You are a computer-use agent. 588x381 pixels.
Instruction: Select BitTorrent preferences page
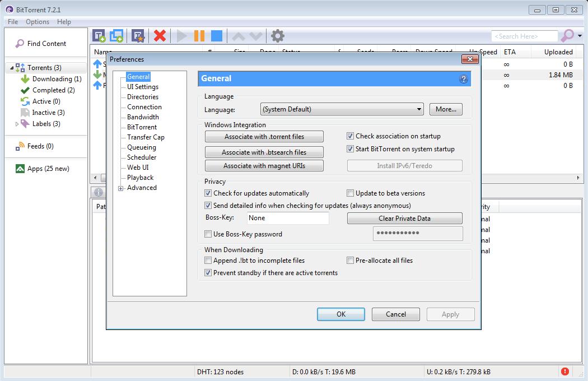[142, 127]
